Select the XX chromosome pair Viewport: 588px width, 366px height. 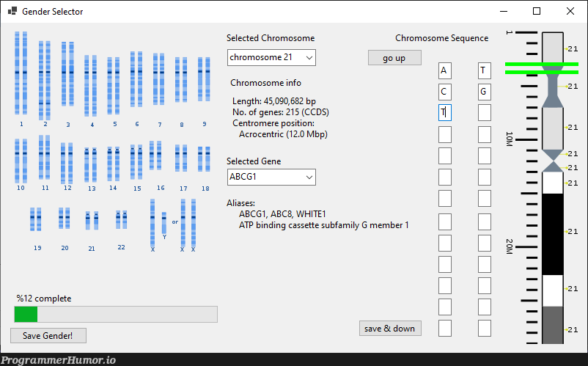188,223
